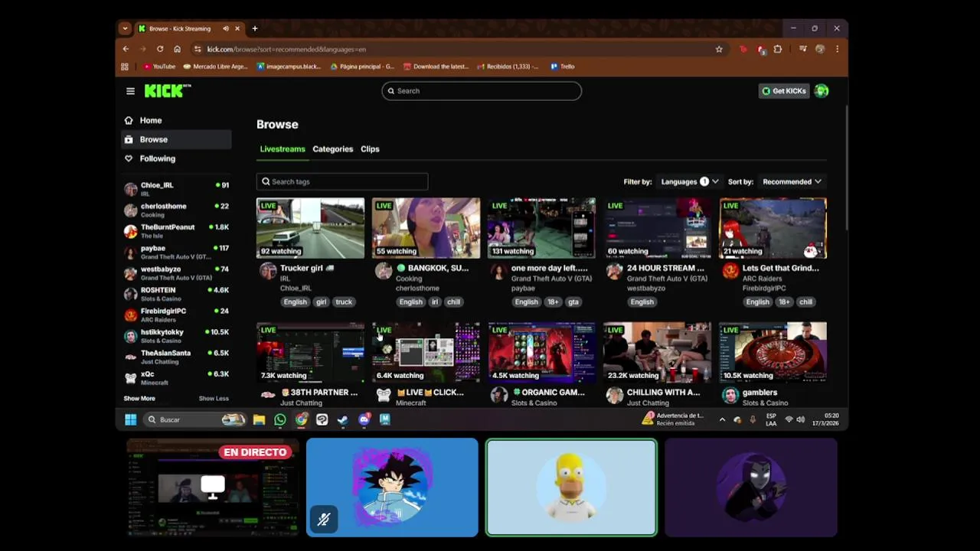Open the Home sidebar item

tap(176, 120)
